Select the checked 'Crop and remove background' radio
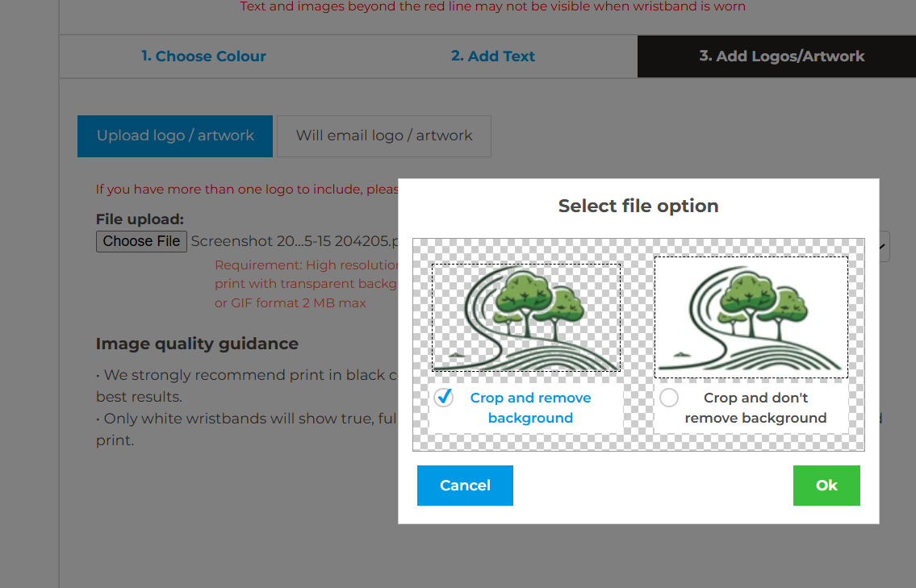Image resolution: width=916 pixels, height=588 pixels. click(443, 398)
